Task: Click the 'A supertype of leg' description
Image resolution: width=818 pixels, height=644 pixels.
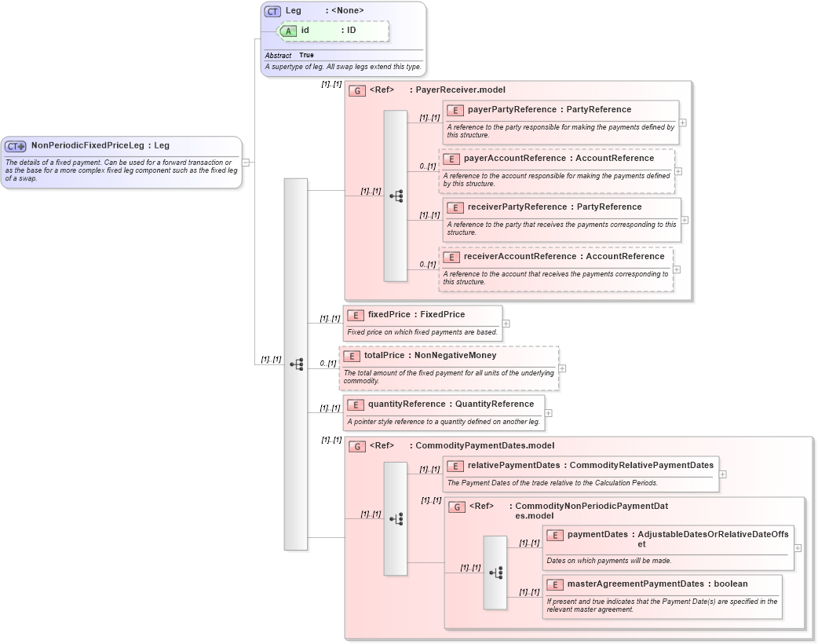Action: tap(343, 67)
